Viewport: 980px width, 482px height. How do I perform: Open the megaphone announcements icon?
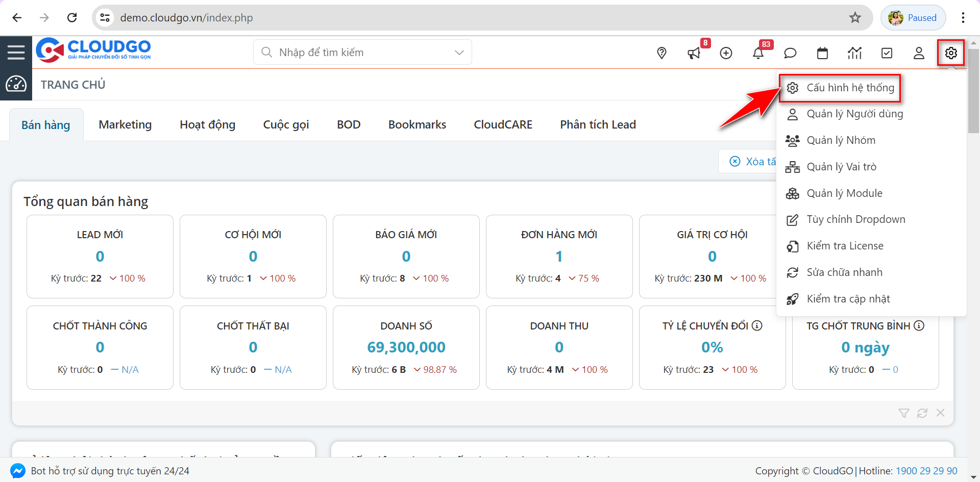694,53
